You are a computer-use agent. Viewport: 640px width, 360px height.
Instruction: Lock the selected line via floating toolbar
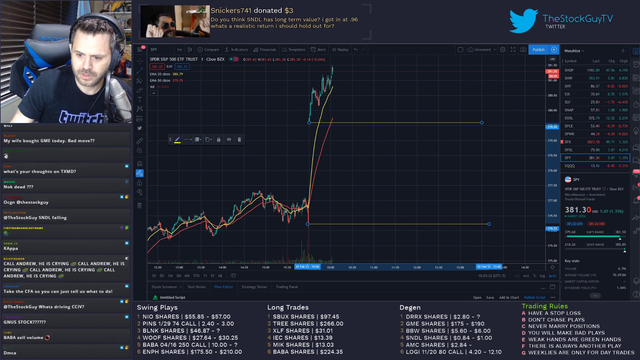218,140
